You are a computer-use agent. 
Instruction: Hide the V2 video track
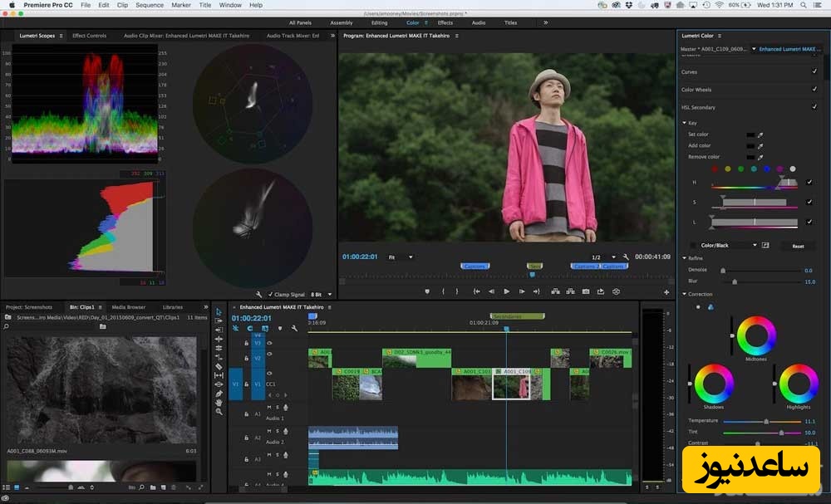click(269, 355)
